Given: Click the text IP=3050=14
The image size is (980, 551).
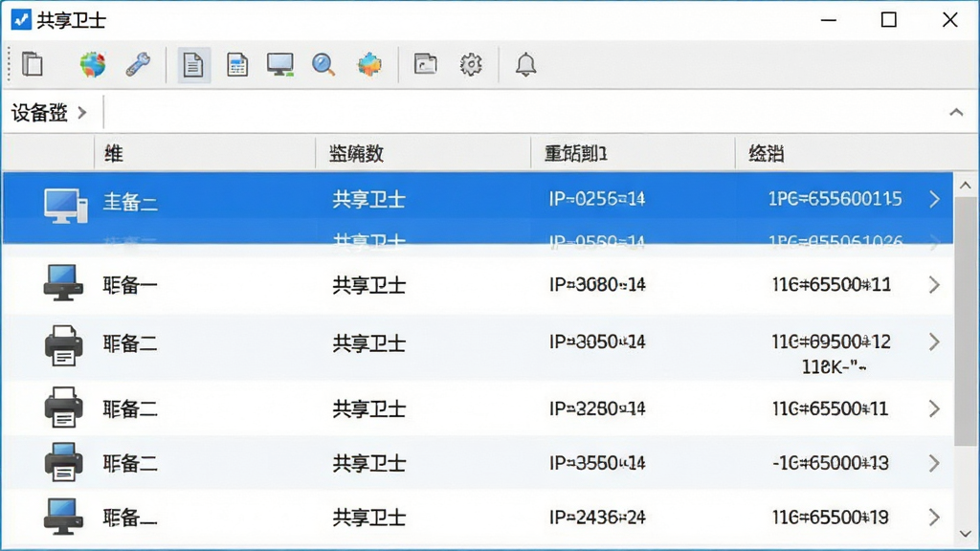Looking at the screenshot, I should coord(597,342).
